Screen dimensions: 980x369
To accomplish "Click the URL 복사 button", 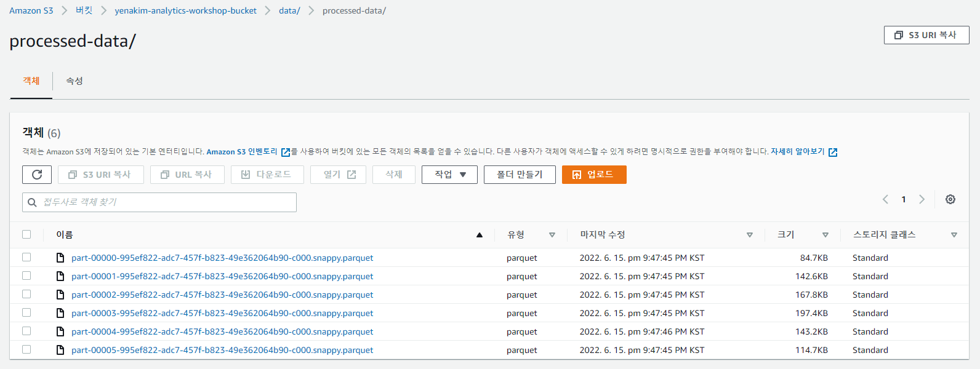I will pyautogui.click(x=187, y=175).
